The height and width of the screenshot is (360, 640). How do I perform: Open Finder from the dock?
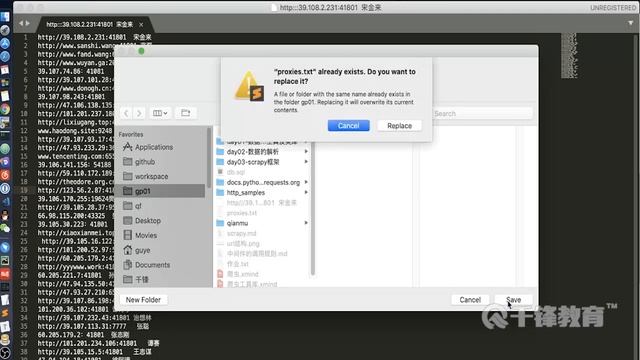click(5, 16)
